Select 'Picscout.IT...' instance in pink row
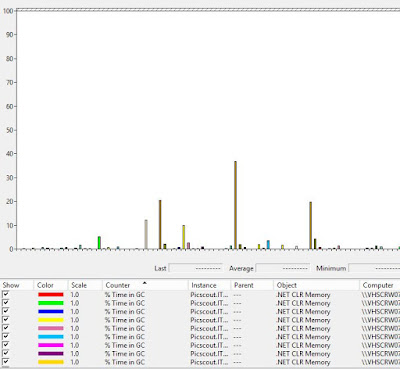Viewport: 400px width, 369px height. [x=209, y=328]
